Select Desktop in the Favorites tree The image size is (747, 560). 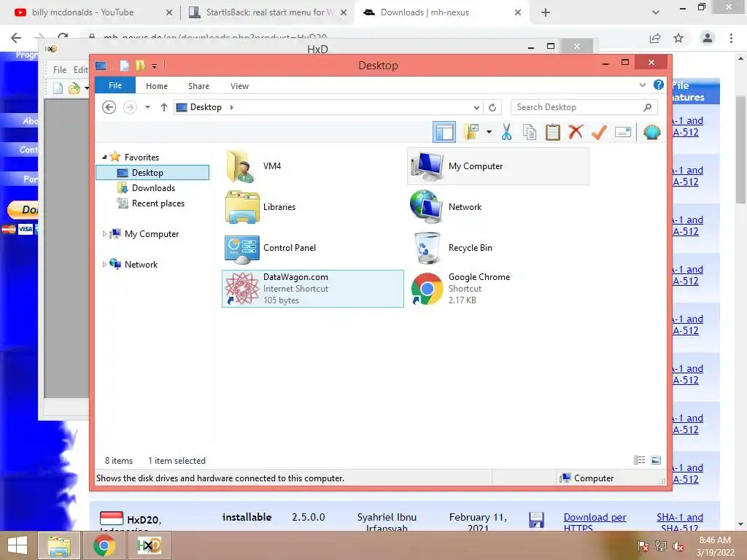152,172
